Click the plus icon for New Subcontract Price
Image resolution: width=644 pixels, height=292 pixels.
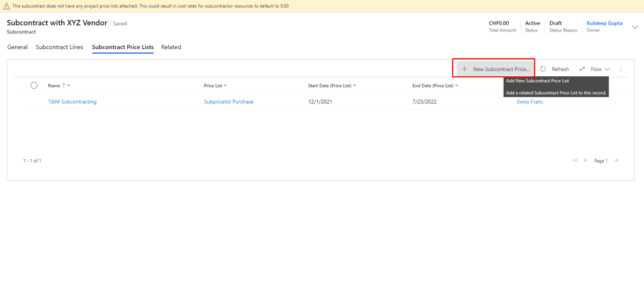click(x=465, y=69)
